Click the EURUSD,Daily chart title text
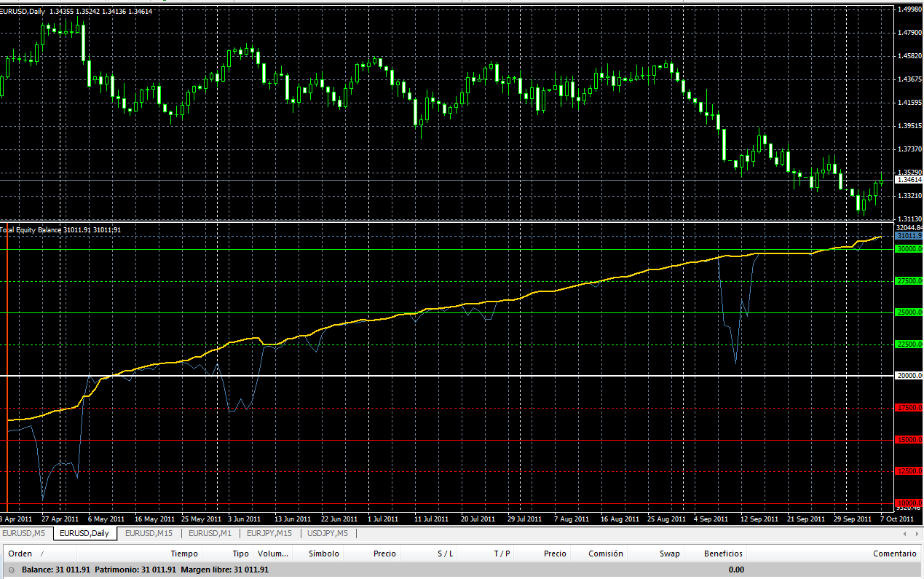924x579 pixels. [23, 11]
